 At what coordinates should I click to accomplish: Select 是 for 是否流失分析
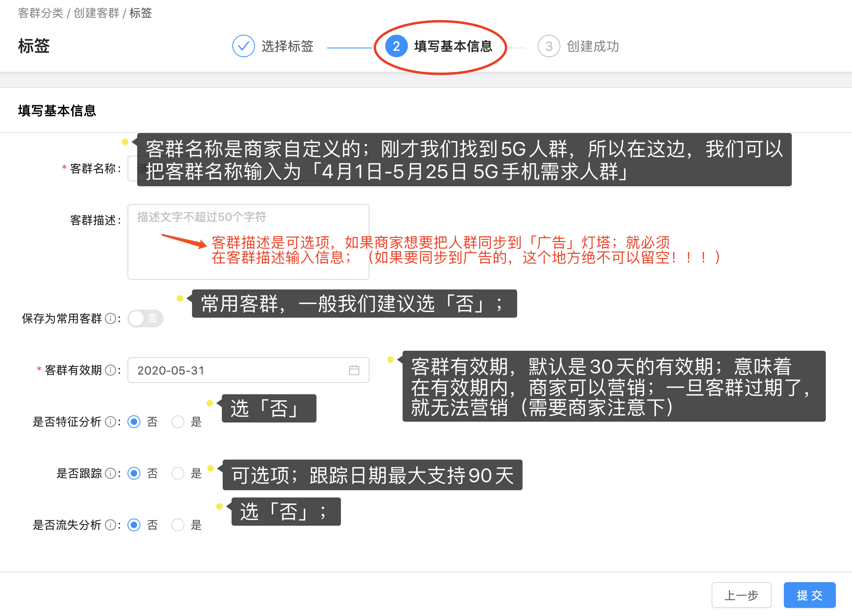point(178,525)
